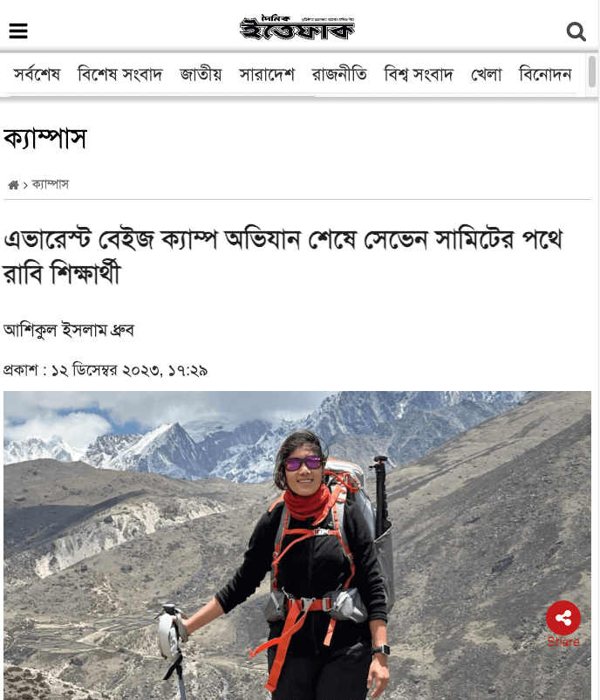Go to the বিশ্ব সংবাদ section

coord(419,74)
